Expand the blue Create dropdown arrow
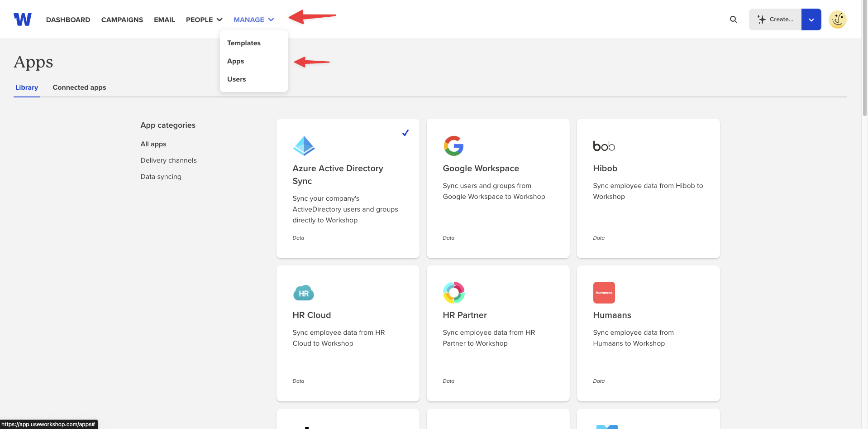Screen dimensions: 868x429 pyautogui.click(x=811, y=19)
